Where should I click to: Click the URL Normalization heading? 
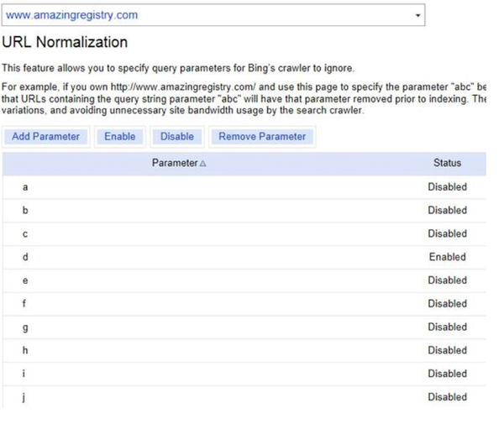pos(65,42)
